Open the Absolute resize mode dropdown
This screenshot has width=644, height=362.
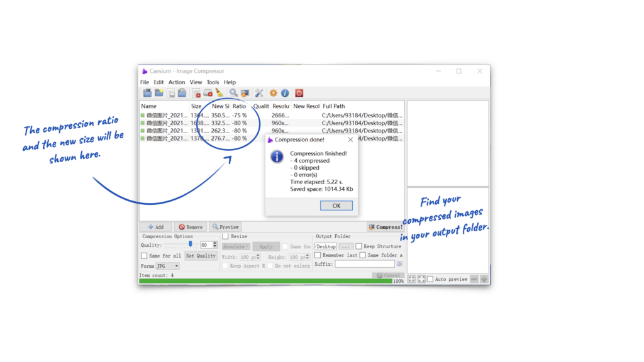236,246
